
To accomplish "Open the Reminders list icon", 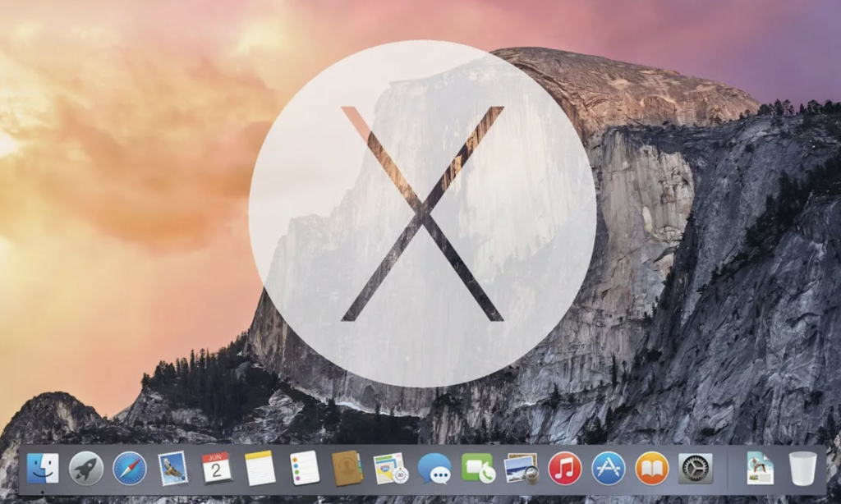I will click(304, 468).
